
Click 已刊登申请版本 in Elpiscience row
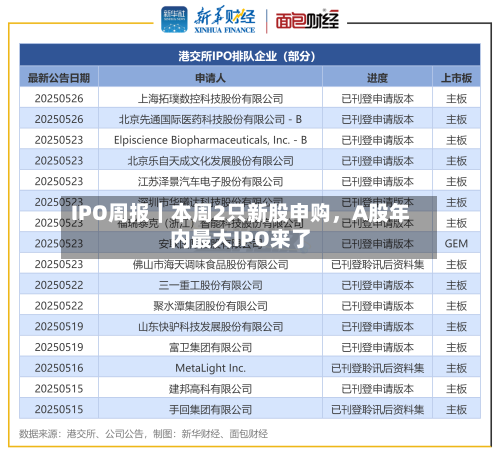pyautogui.click(x=377, y=140)
